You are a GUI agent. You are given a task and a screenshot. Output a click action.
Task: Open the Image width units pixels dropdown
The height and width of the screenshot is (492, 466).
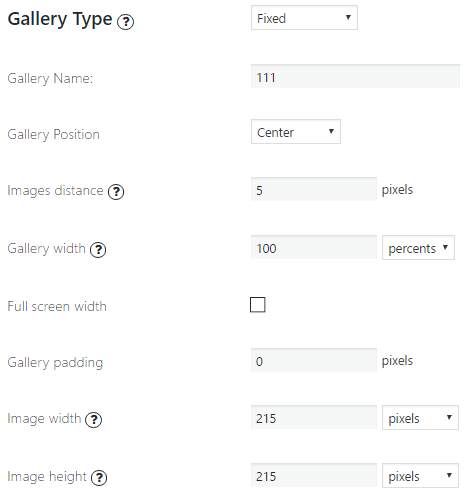point(420,418)
